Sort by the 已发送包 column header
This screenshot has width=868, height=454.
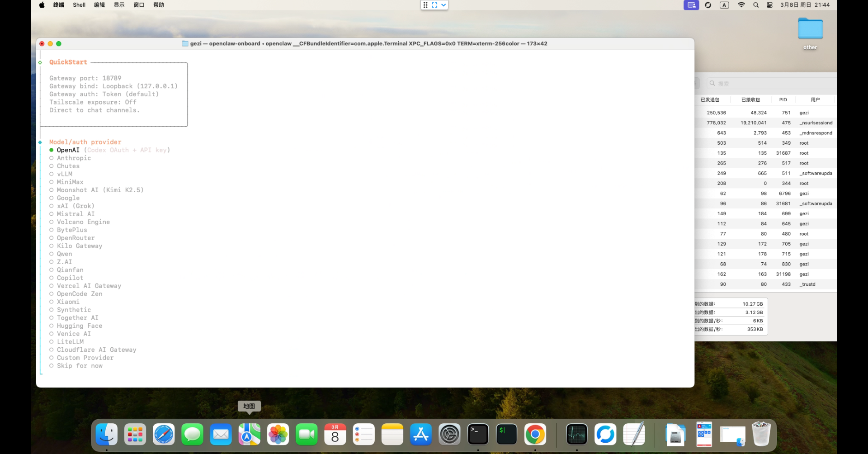[x=710, y=99]
